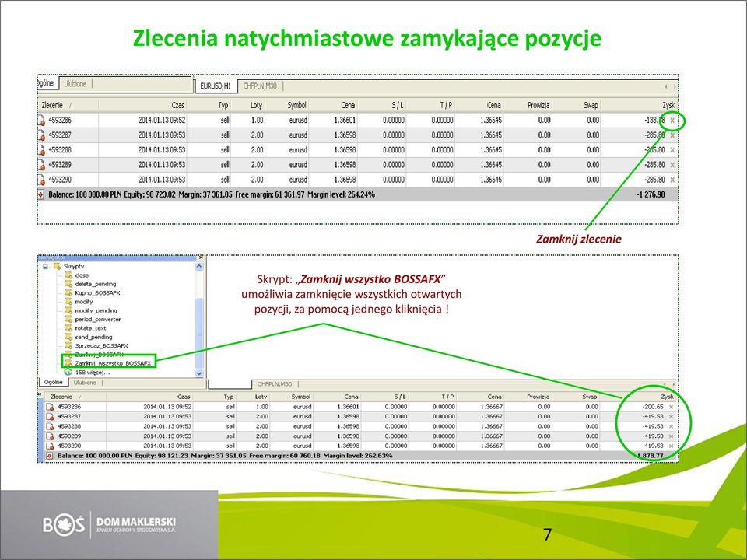Screen dimensions: 747x560
Task: Click the balance row icon in the lower terminal
Action: tap(48, 456)
